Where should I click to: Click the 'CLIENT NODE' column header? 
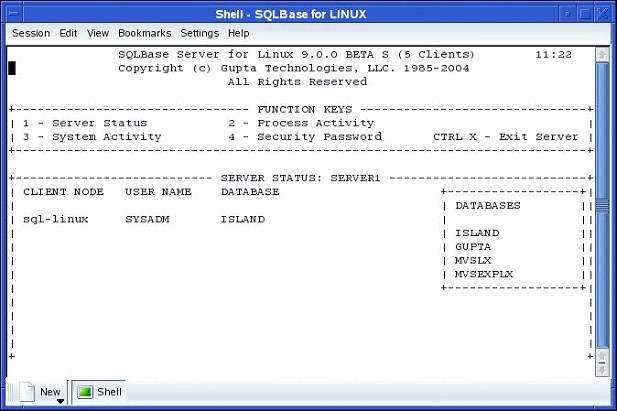[x=63, y=192]
